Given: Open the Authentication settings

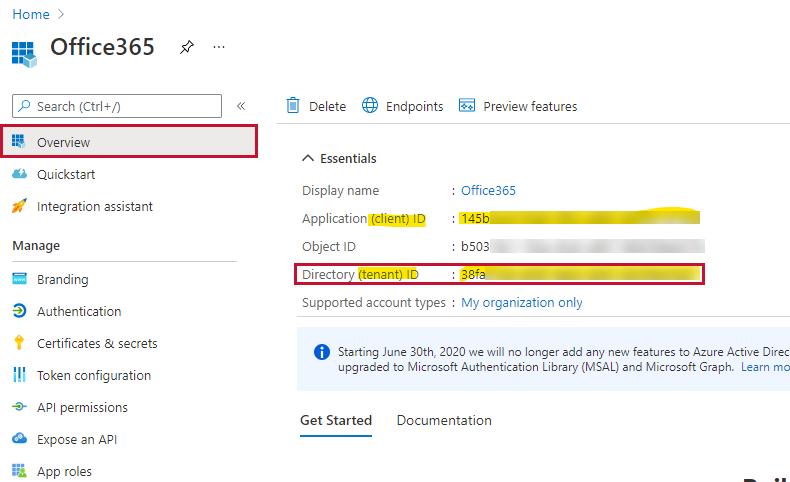Looking at the screenshot, I should [x=79, y=311].
